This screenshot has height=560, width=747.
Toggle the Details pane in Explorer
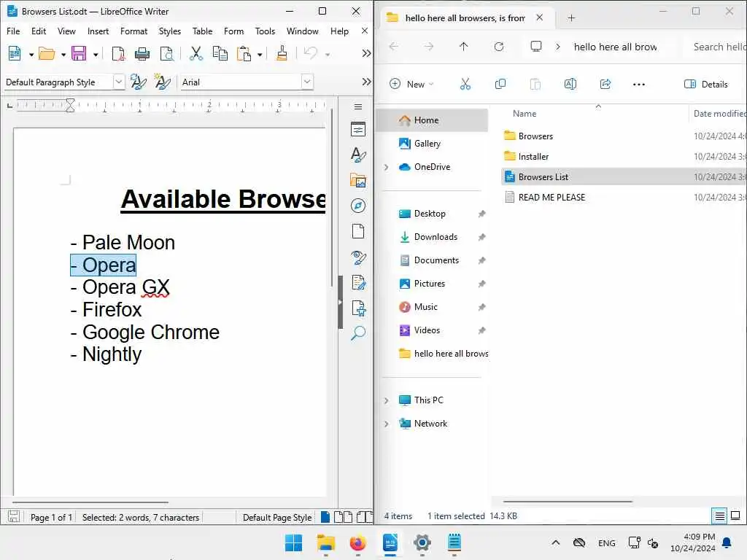click(x=705, y=85)
